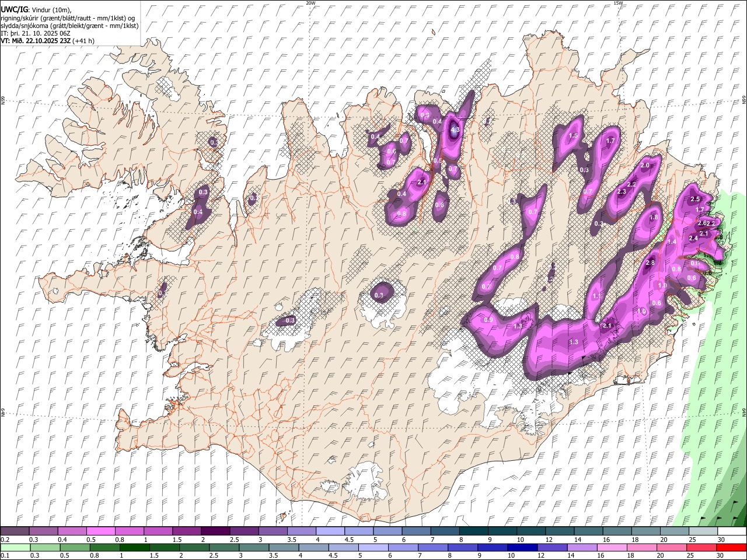Click the "1.1" precipitation value on the map
The image size is (747, 560).
[x=596, y=296]
